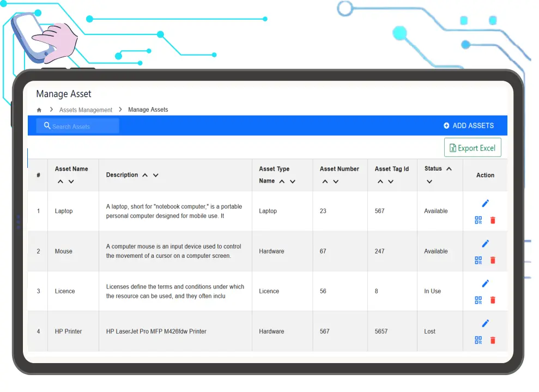Click the search magnifier icon
Screen dimensions: 539x392
pyautogui.click(x=47, y=125)
